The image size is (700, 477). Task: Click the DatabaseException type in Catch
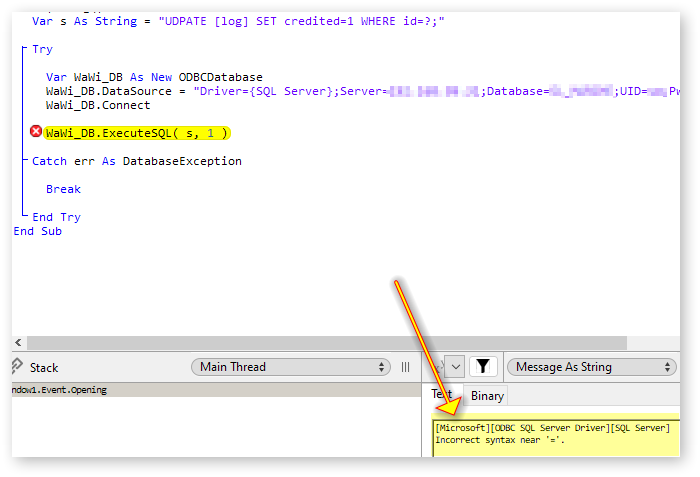coord(182,161)
